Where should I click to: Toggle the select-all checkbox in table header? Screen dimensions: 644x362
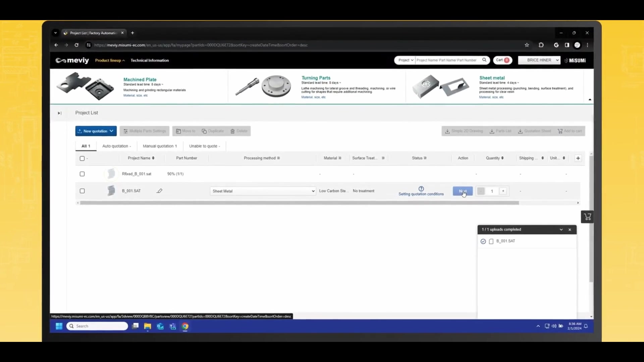coord(82,159)
